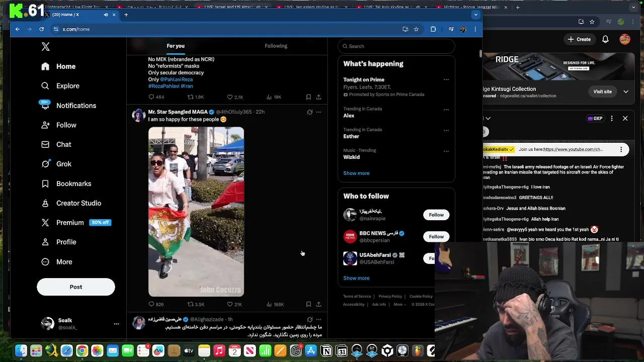Screen dimensions: 644x362
Task: Open Premium with 50% off badge
Action: pos(75,223)
